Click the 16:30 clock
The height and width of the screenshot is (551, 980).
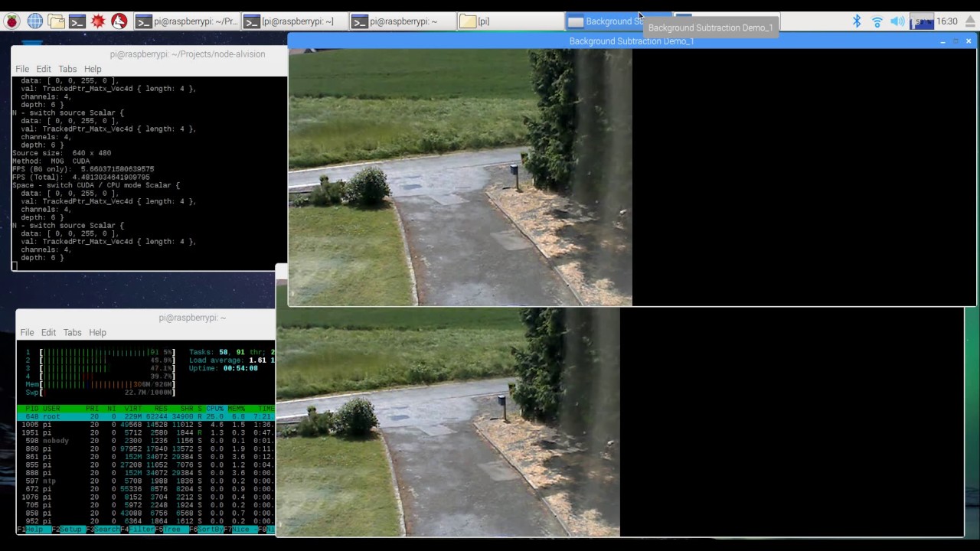[947, 21]
